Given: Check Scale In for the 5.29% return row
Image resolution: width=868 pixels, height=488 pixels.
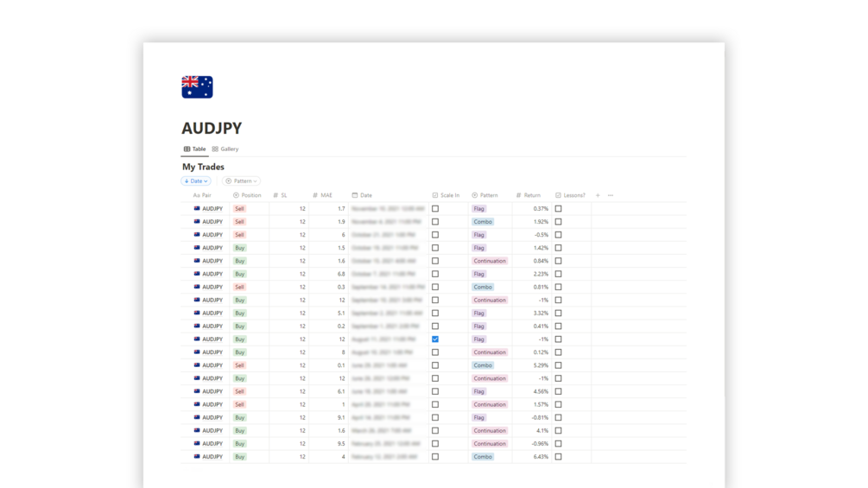Looking at the screenshot, I should pos(435,365).
